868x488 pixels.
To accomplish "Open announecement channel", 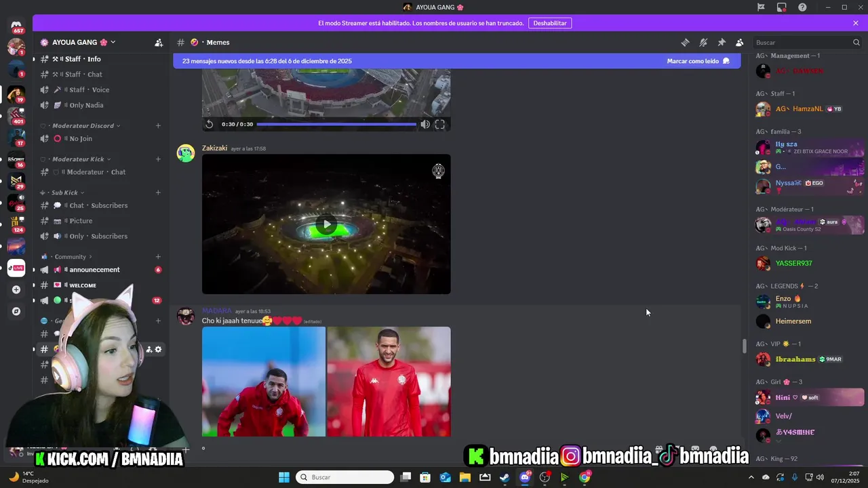I will [102, 270].
